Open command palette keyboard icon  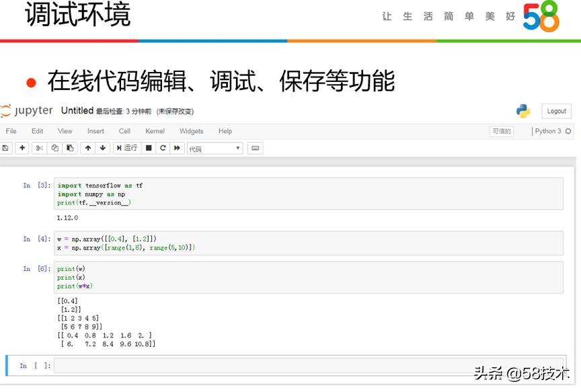point(256,148)
